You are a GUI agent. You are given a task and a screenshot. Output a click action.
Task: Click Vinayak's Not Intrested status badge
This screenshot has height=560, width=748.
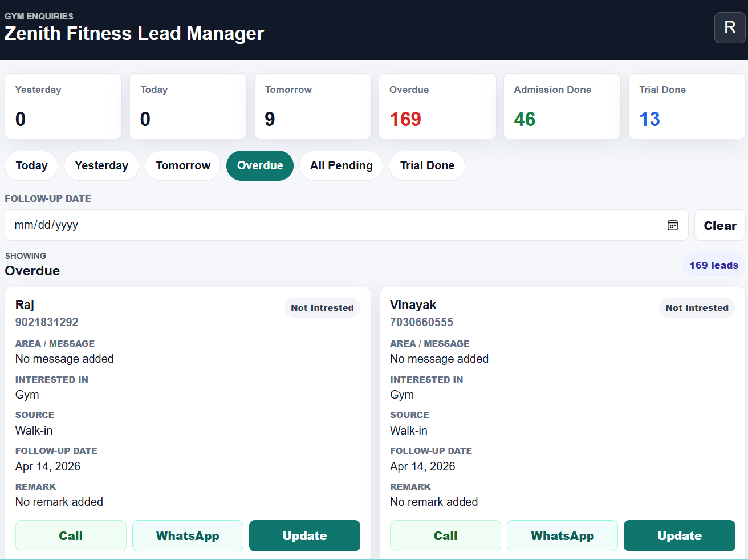[x=697, y=307]
